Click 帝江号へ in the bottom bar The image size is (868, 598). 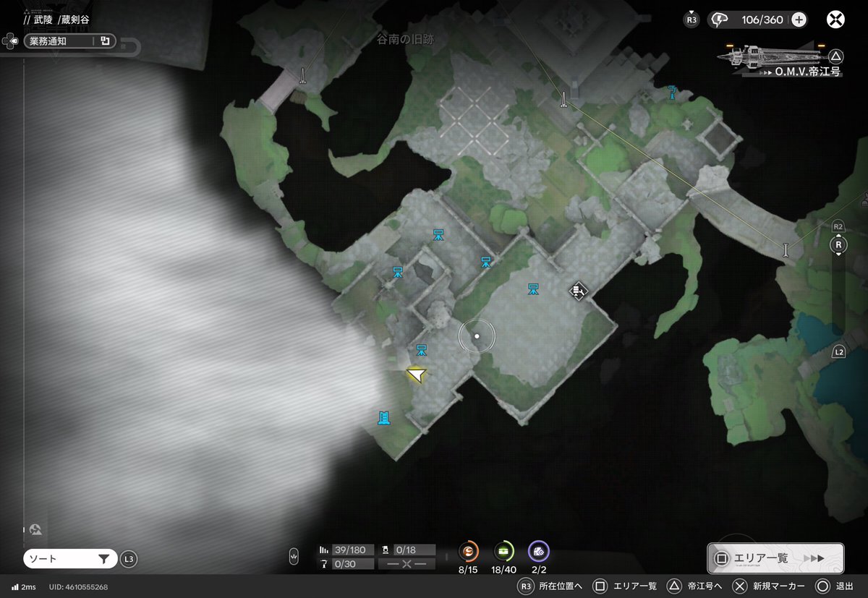[x=703, y=586]
